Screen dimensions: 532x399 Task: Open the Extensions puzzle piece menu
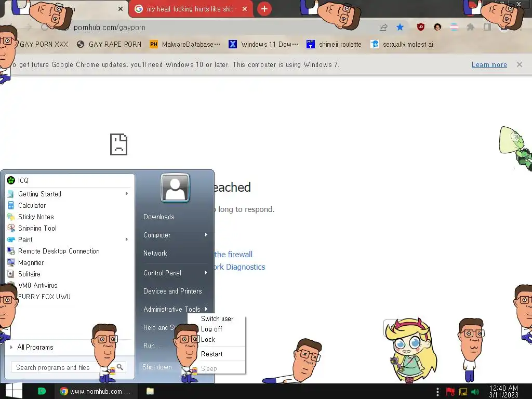470,27
